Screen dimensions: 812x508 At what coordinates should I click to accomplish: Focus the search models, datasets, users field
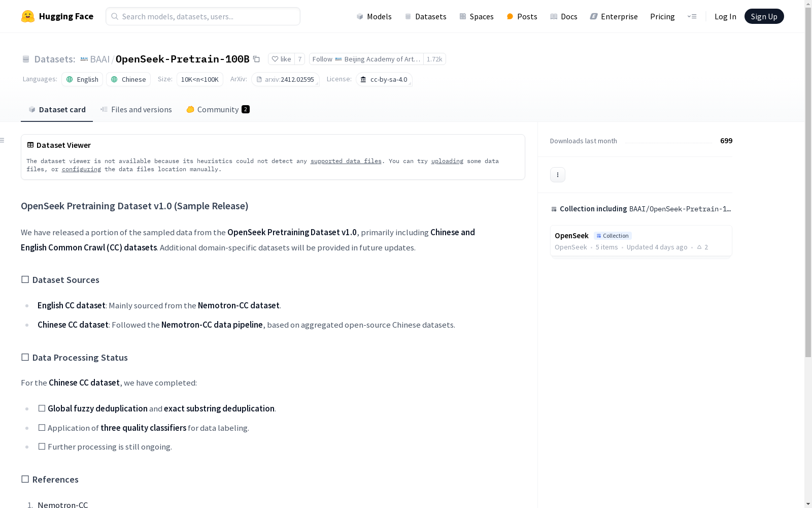coord(203,16)
